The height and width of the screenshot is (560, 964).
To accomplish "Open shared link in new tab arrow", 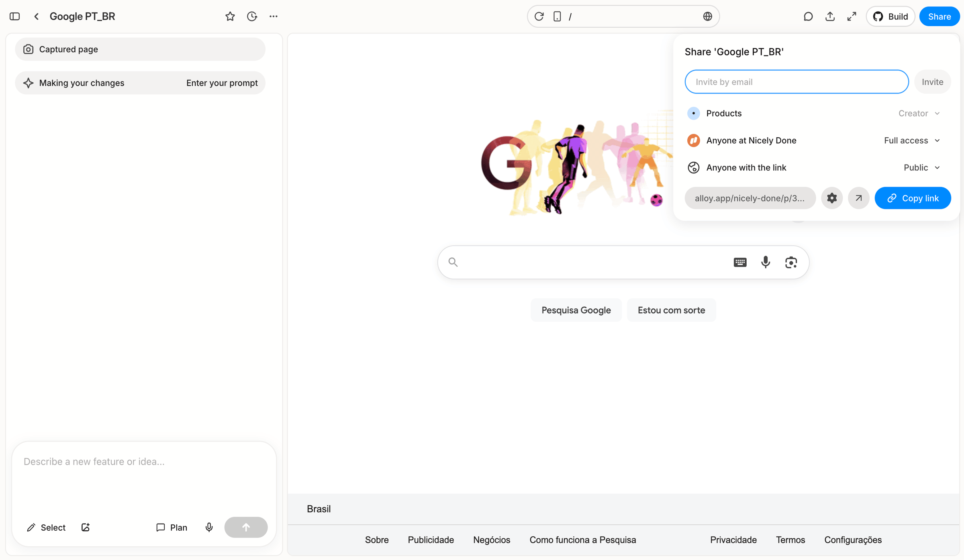I will click(x=859, y=198).
